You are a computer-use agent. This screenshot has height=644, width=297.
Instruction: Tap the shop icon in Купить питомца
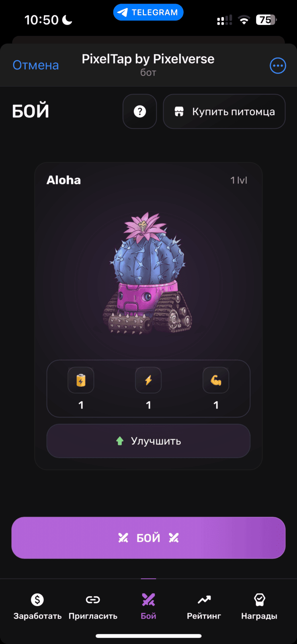tap(179, 111)
